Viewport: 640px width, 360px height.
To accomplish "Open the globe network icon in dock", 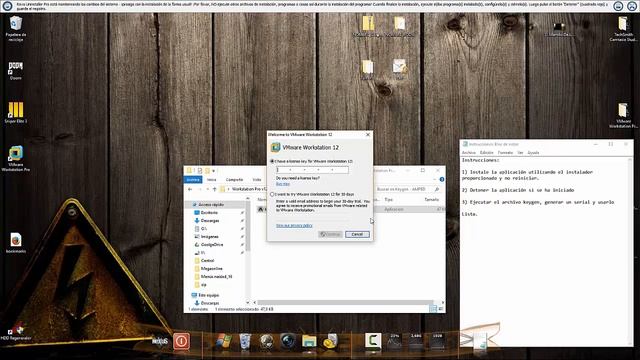I will 267,341.
